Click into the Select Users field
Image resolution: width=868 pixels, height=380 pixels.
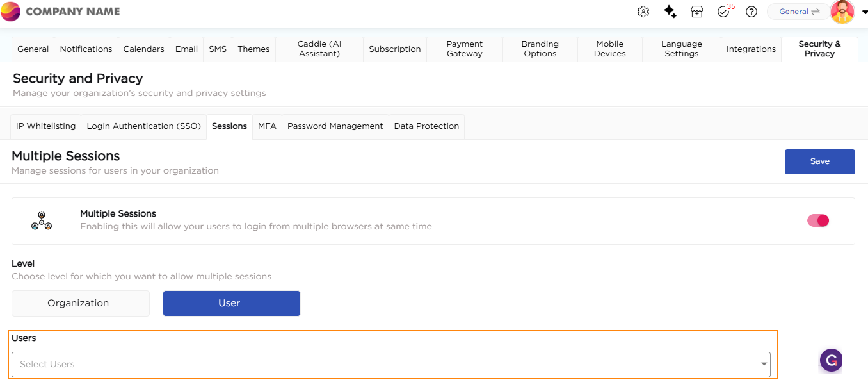coord(384,364)
